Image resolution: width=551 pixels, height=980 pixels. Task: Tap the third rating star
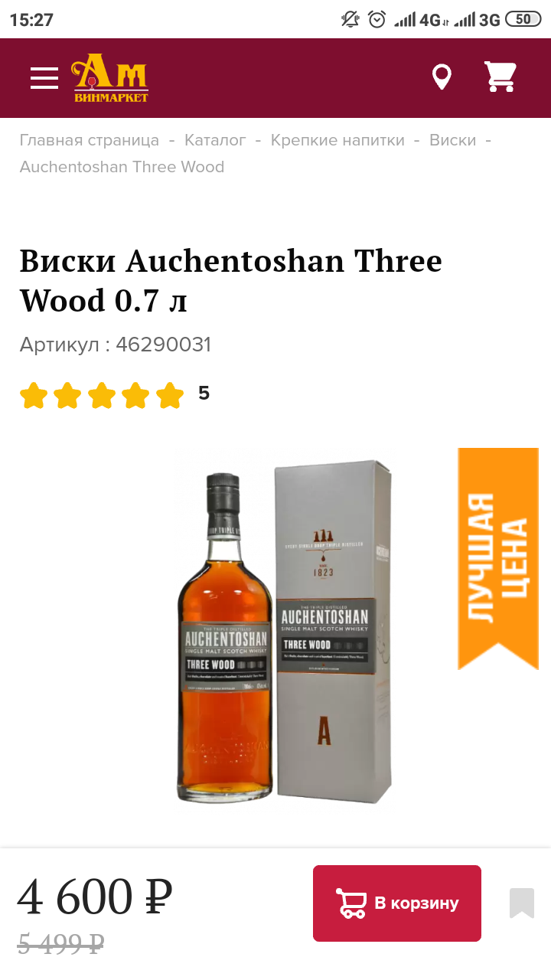(x=102, y=396)
